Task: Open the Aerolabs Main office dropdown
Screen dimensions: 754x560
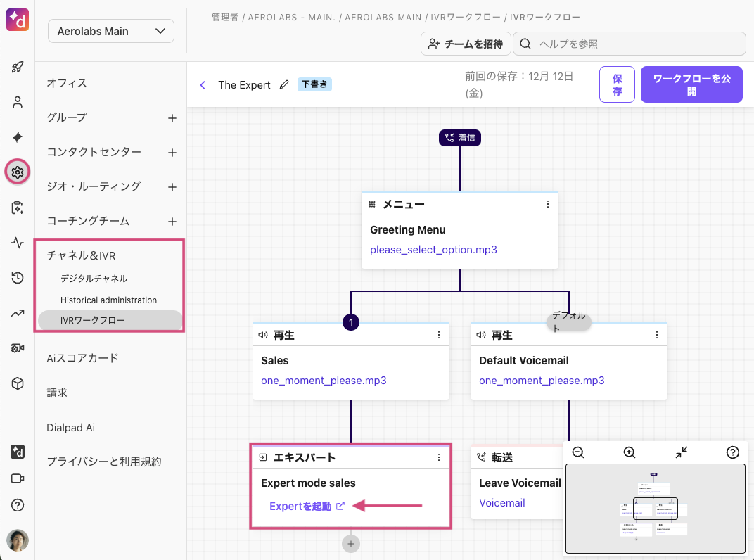Action: click(x=111, y=31)
